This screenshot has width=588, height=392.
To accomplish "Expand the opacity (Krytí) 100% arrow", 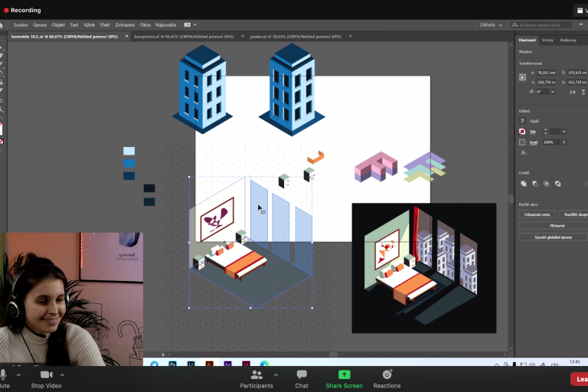I will click(x=564, y=142).
